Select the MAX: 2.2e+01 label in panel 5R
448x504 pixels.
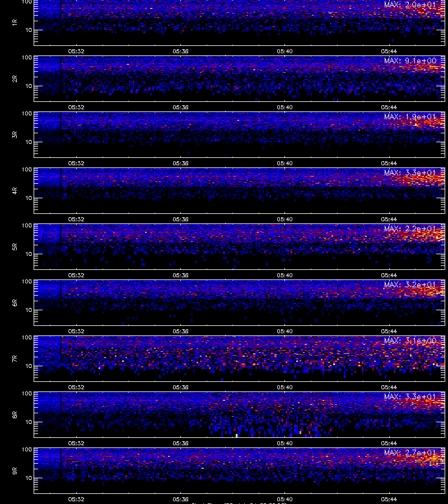point(410,228)
